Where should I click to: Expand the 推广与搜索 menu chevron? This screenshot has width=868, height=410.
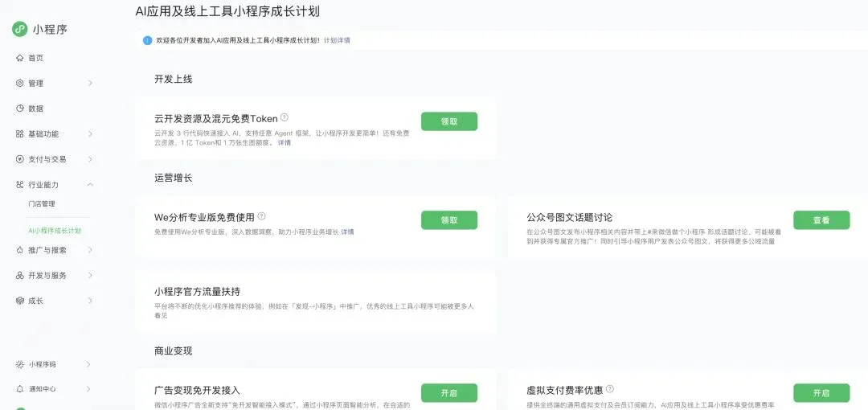[90, 250]
